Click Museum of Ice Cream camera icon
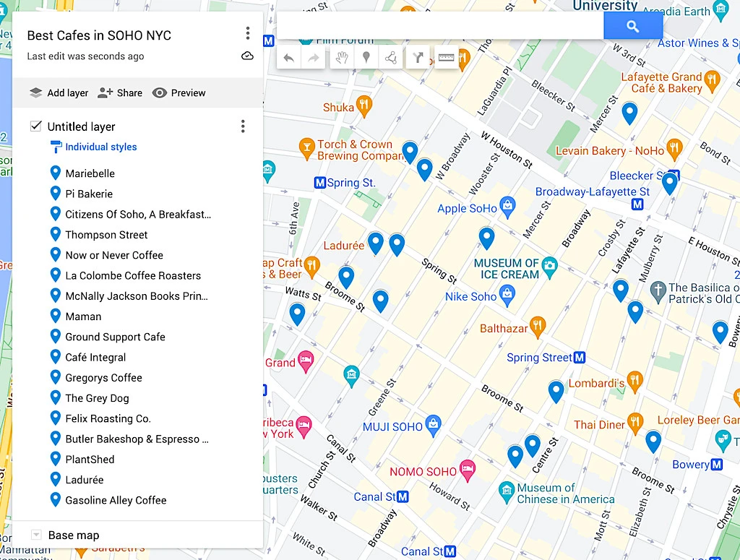Viewport: 740px width, 560px height. [x=549, y=267]
